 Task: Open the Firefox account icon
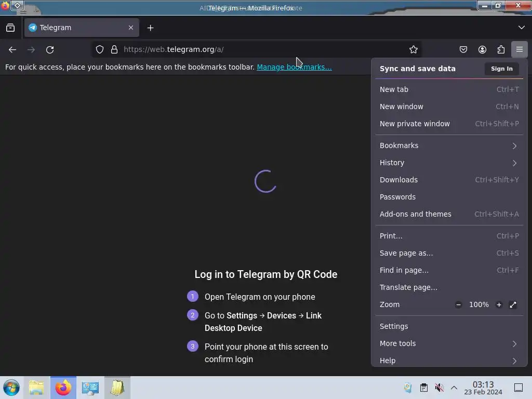[482, 49]
